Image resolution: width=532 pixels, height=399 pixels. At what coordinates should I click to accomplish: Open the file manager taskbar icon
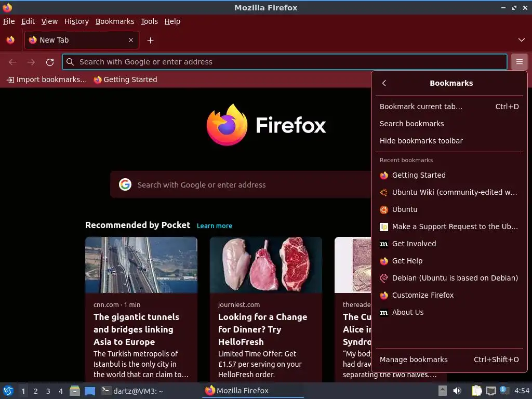tap(75, 391)
